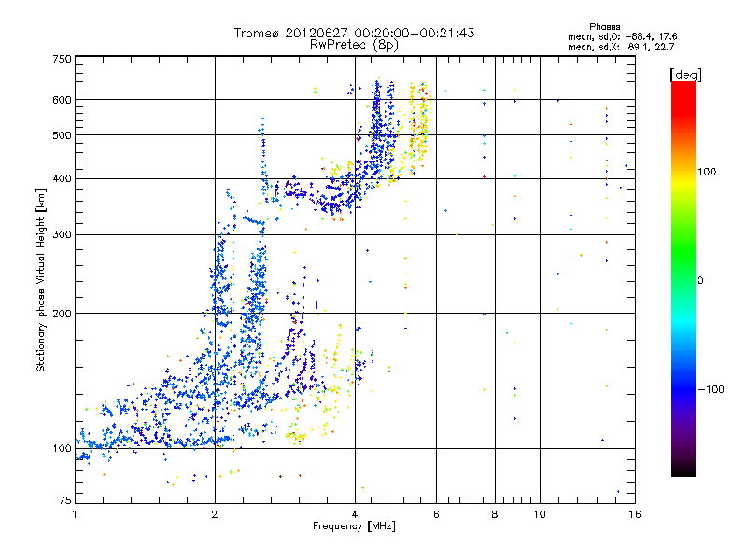Image resolution: width=747 pixels, height=560 pixels.
Task: Click the y-axis tick label '500'
Action: click(62, 135)
